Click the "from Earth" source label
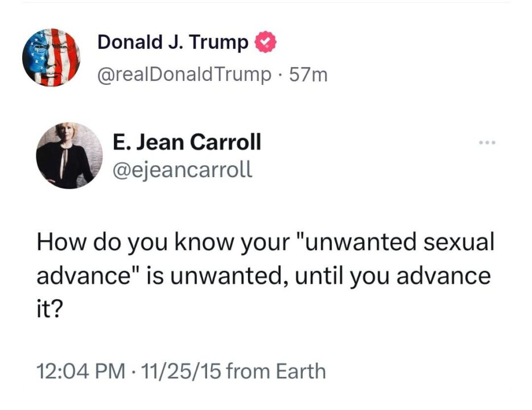The image size is (532, 410). tap(276, 372)
